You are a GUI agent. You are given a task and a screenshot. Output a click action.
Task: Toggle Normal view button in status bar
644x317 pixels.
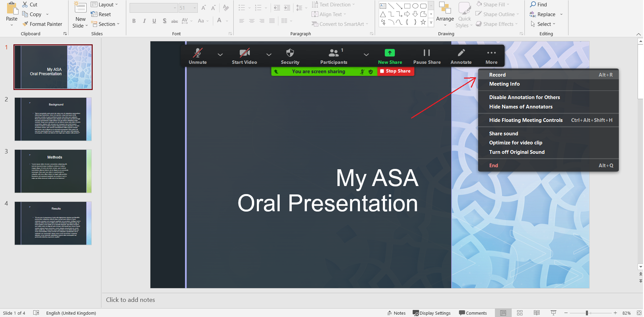pyautogui.click(x=503, y=313)
